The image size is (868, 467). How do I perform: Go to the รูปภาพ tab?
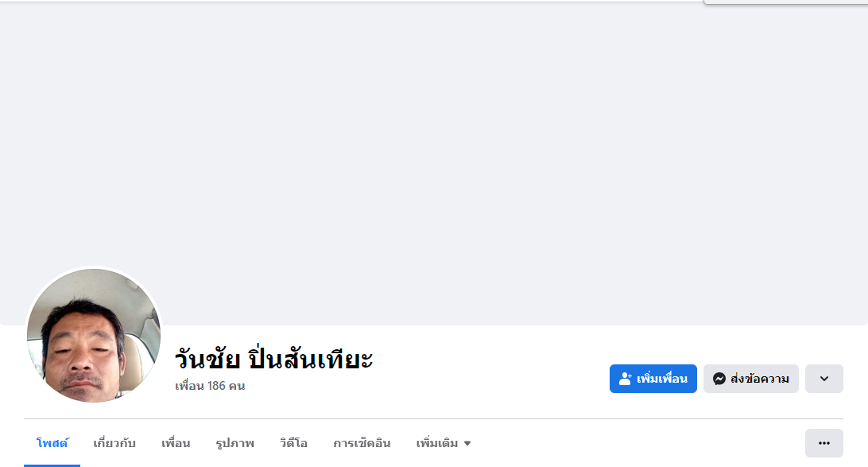click(x=234, y=443)
